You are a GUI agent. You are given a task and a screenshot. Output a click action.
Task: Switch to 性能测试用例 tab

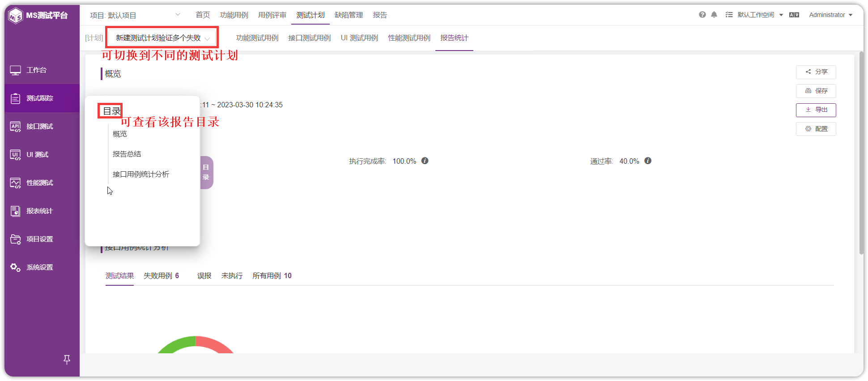click(x=409, y=38)
